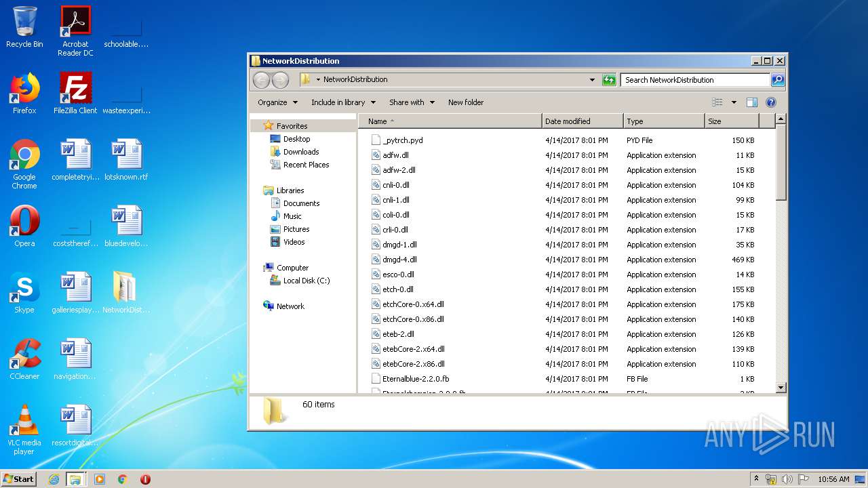The width and height of the screenshot is (868, 488).
Task: Select Opera desktop shortcut
Action: (24, 226)
